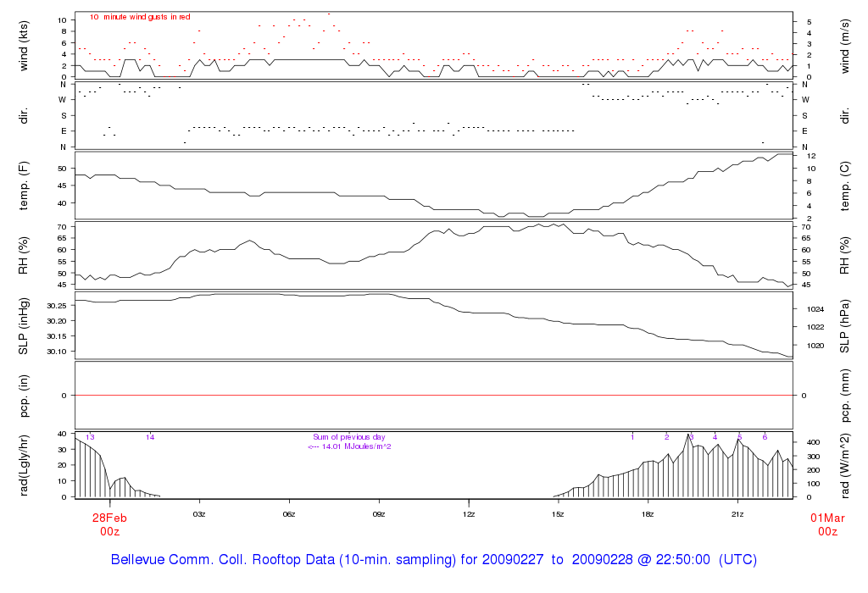Click the 'temp. (F)' axis label
This screenshot has height=593, width=868.
click(23, 186)
